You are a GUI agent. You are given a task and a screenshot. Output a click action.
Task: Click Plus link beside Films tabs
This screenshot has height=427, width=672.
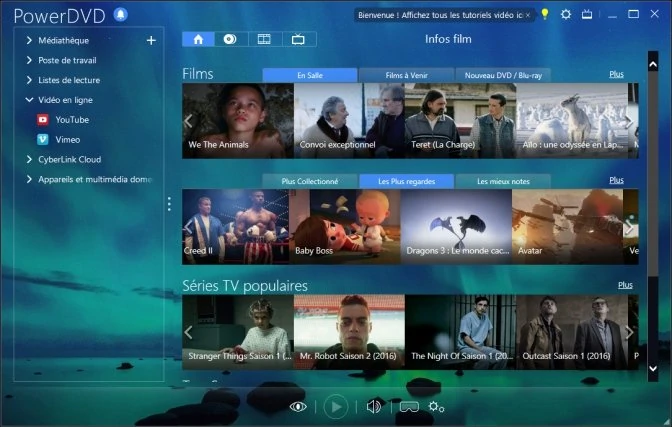616,74
